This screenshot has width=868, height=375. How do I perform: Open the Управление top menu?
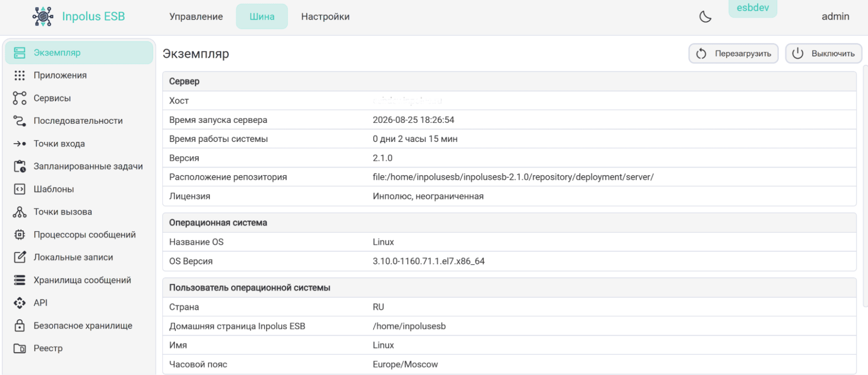tap(196, 17)
